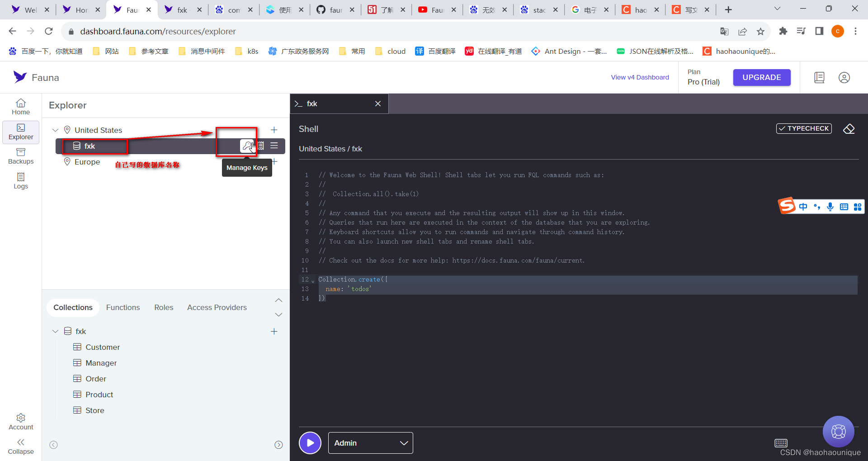Open Logs section in sidebar
This screenshot has height=461, width=868.
[21, 181]
